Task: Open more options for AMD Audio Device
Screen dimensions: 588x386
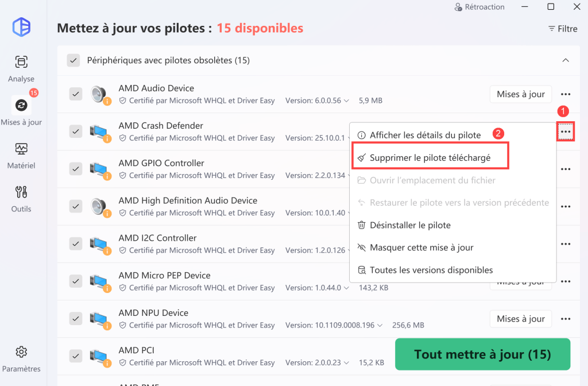Action: click(x=566, y=94)
